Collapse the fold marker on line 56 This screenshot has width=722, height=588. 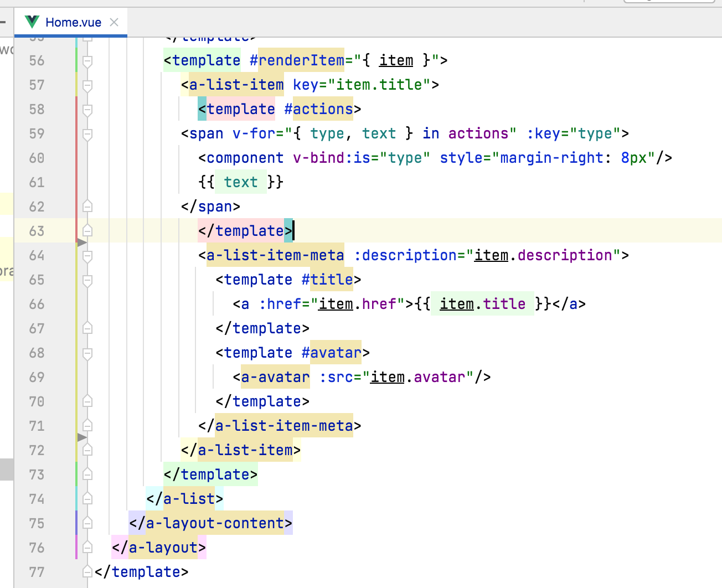click(x=87, y=61)
